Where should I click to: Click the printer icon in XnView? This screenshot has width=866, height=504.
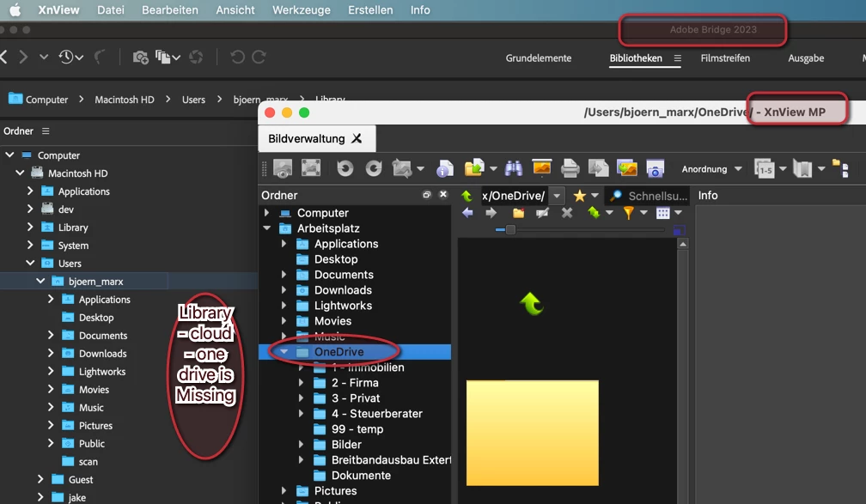(570, 168)
